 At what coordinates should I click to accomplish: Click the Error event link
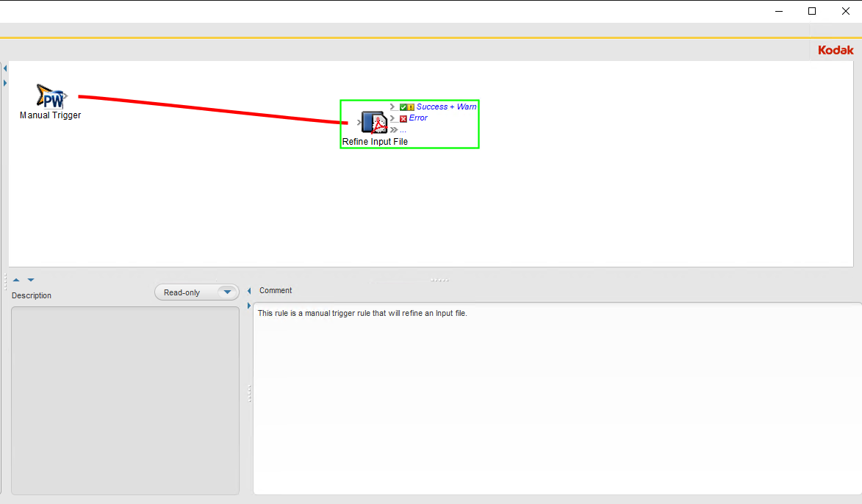point(418,118)
